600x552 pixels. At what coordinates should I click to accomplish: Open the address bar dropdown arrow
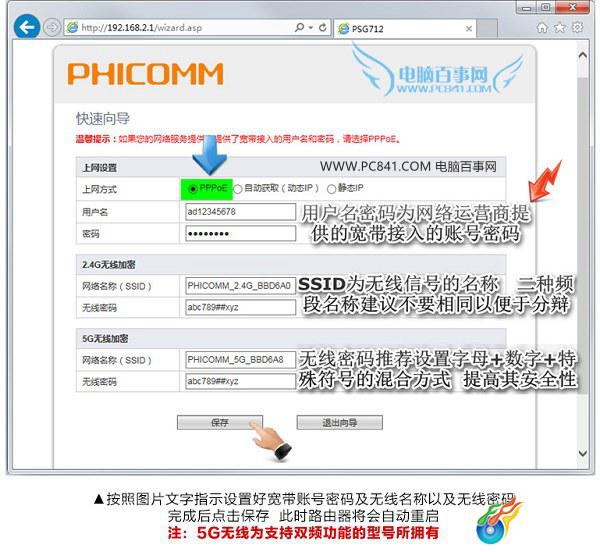(x=311, y=28)
